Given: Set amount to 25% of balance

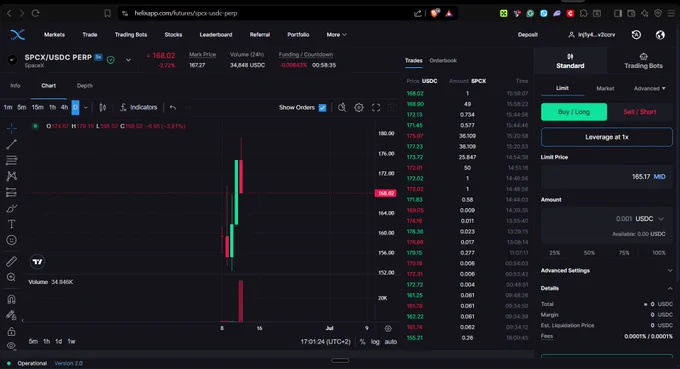Looking at the screenshot, I should coord(554,253).
